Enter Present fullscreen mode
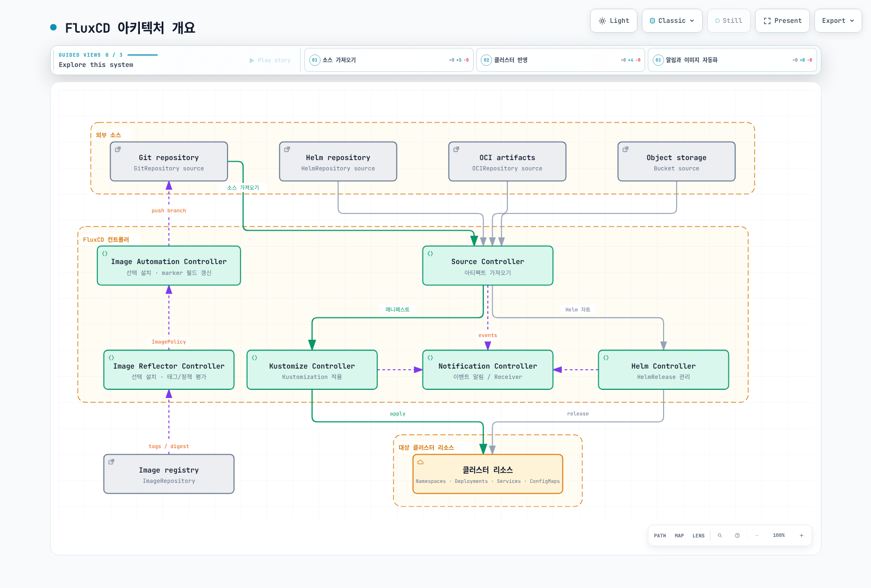The height and width of the screenshot is (588, 871). coord(782,21)
